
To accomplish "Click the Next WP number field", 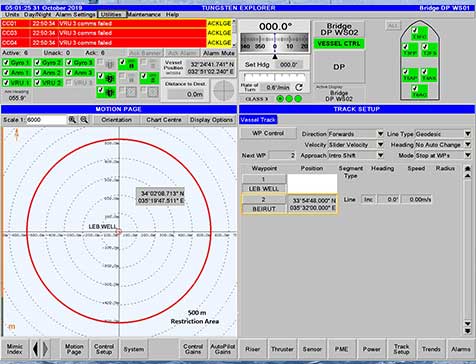I will pyautogui.click(x=282, y=155).
